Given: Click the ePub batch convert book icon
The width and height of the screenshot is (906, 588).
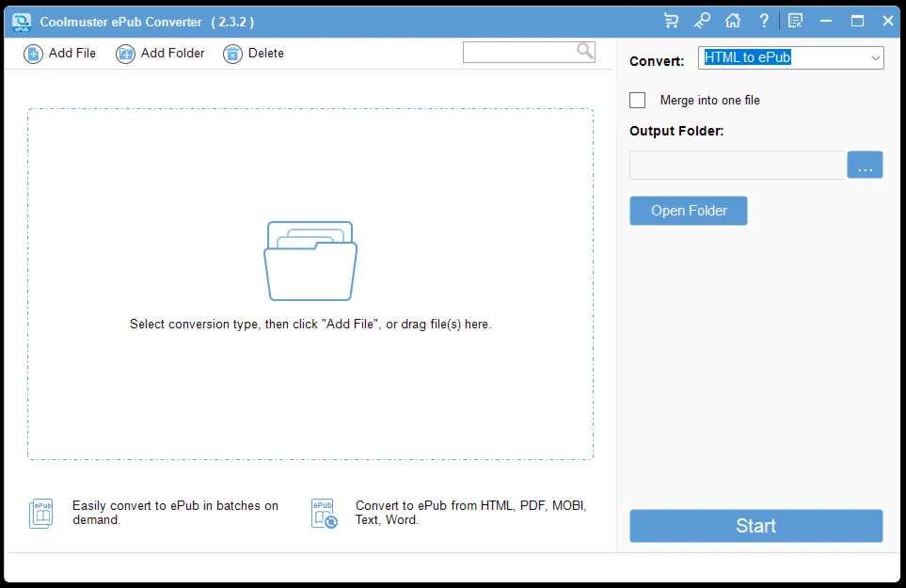Looking at the screenshot, I should click(41, 514).
